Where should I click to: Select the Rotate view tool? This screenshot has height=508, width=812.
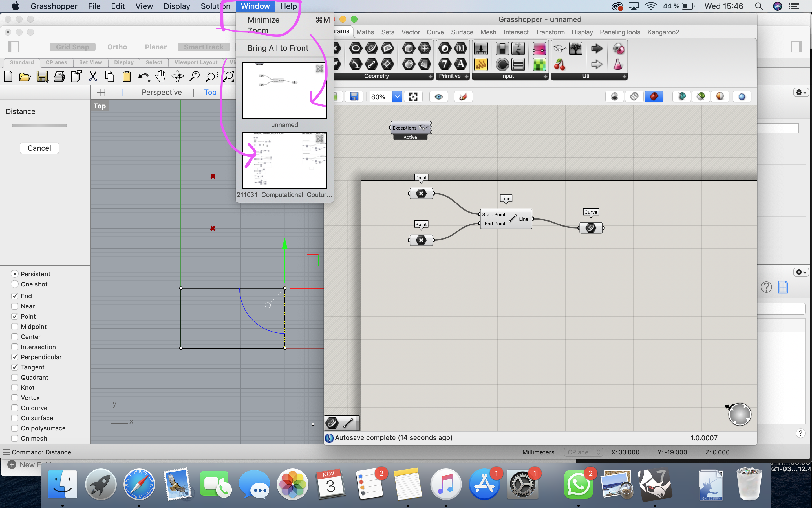click(178, 76)
